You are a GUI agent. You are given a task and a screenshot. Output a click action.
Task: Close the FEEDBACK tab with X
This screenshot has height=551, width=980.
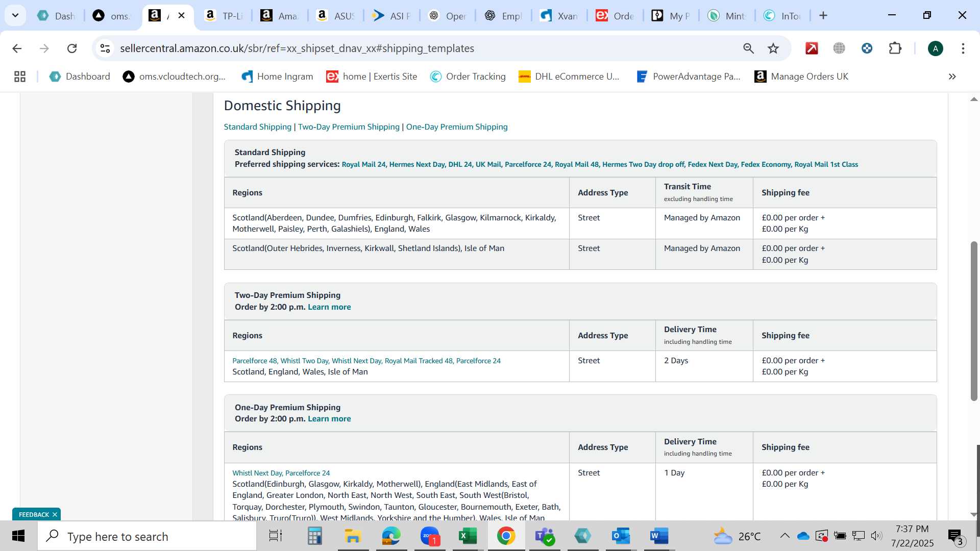pyautogui.click(x=55, y=515)
